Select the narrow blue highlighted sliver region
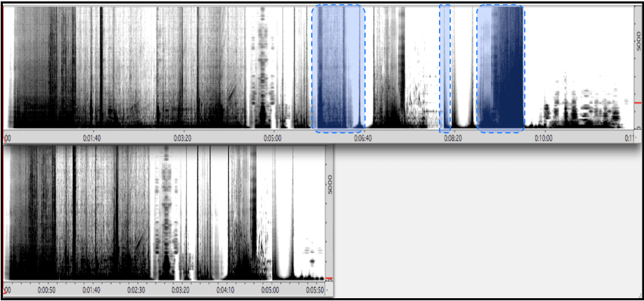 pos(445,68)
